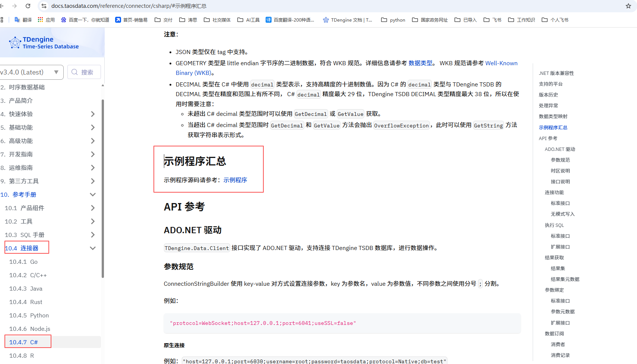Jump to 数据订阅 in table of contents

click(554, 333)
